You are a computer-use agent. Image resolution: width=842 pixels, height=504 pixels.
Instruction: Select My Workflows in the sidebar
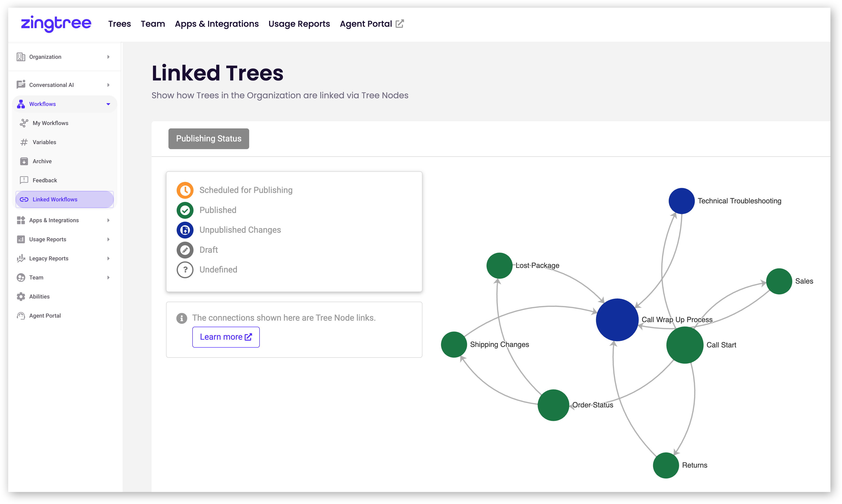pyautogui.click(x=50, y=123)
